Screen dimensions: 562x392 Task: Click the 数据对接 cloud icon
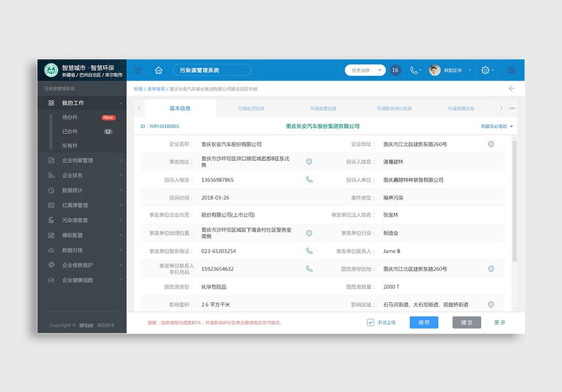(x=51, y=250)
